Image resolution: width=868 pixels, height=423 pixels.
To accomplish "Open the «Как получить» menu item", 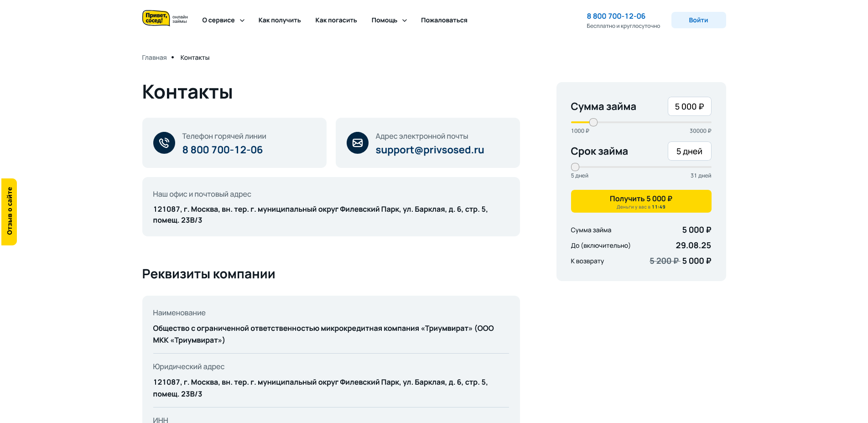I will click(280, 20).
